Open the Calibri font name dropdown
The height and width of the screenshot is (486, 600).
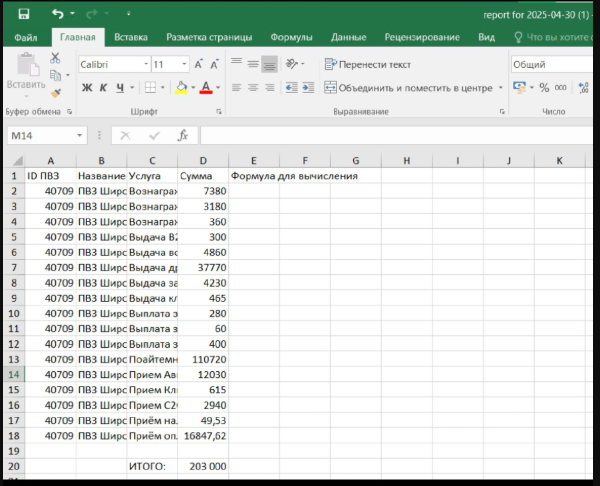click(146, 64)
